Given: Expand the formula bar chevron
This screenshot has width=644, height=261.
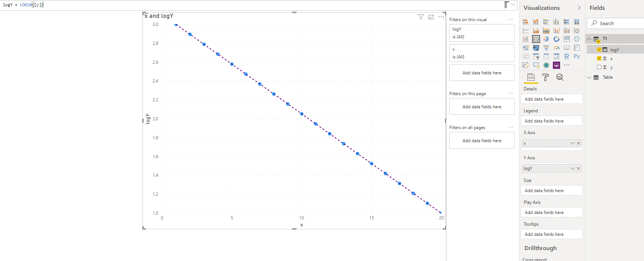Looking at the screenshot, I should click(x=513, y=4).
